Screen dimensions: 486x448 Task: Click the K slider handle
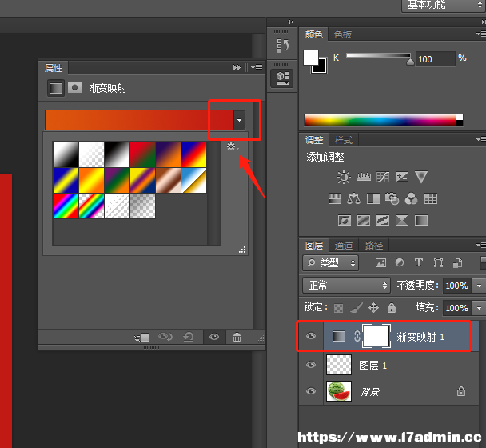[x=410, y=62]
